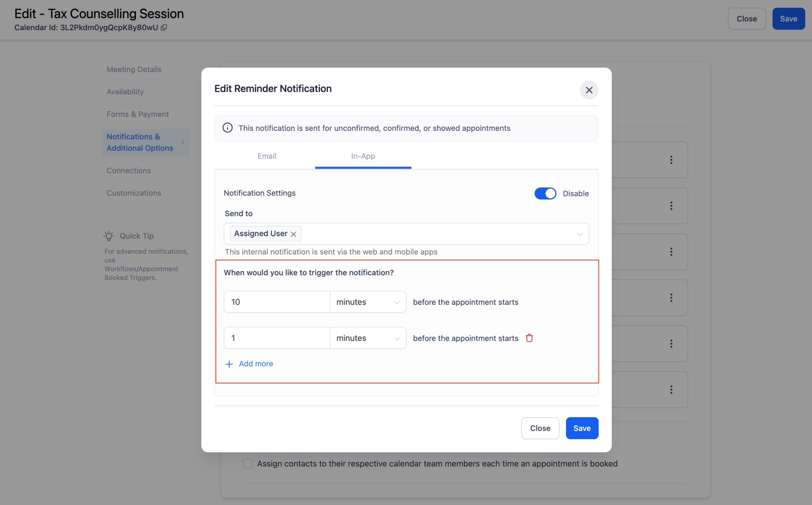Image resolution: width=812 pixels, height=505 pixels.
Task: Click the Close button in modal footer
Action: [x=540, y=428]
